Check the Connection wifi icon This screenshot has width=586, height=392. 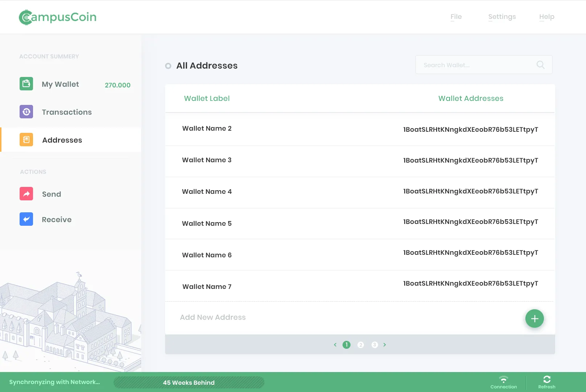pyautogui.click(x=503, y=380)
